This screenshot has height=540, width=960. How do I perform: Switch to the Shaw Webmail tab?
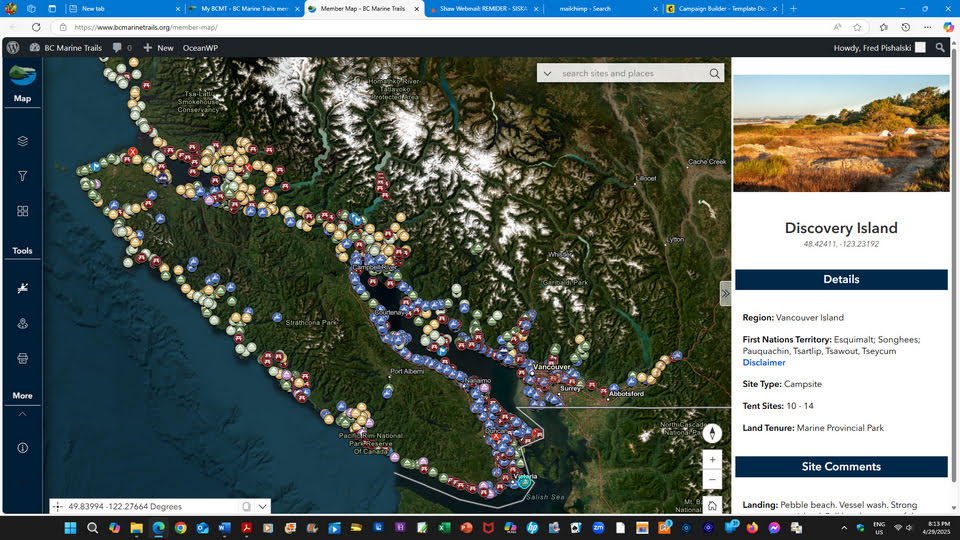point(484,9)
